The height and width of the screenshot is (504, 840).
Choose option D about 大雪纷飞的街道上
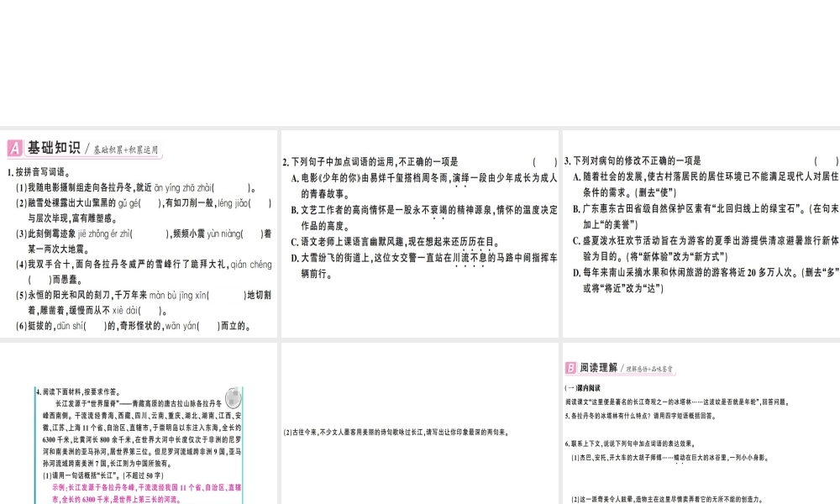[x=423, y=265]
